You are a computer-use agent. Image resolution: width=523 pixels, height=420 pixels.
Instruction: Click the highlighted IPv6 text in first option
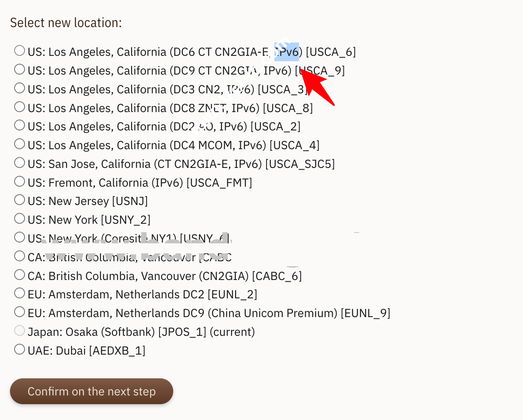pos(287,52)
